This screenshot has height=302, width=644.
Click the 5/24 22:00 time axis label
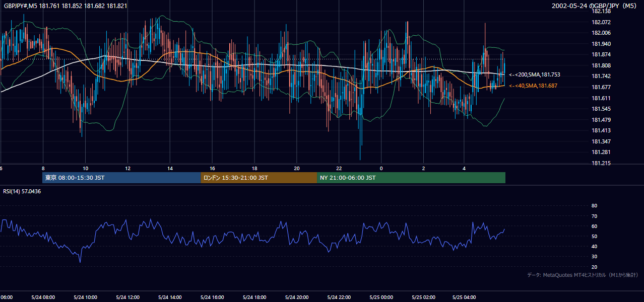(339, 297)
